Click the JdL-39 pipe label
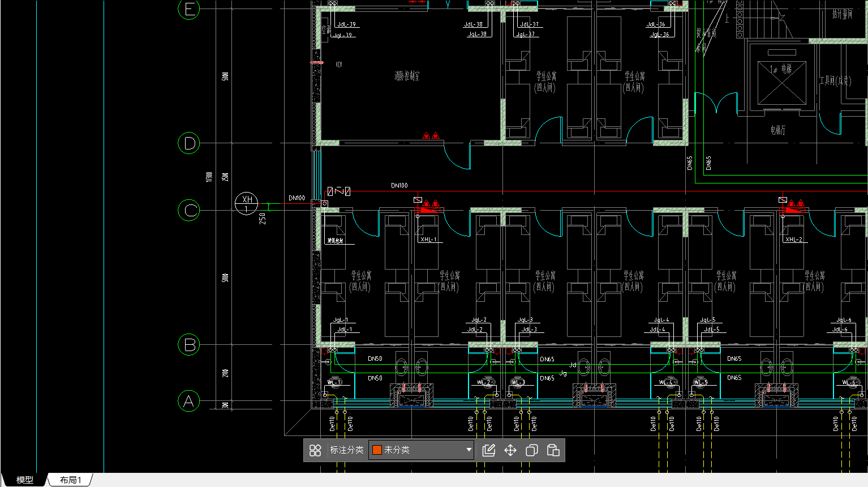Screen dimensions: 868x487 click(346, 25)
